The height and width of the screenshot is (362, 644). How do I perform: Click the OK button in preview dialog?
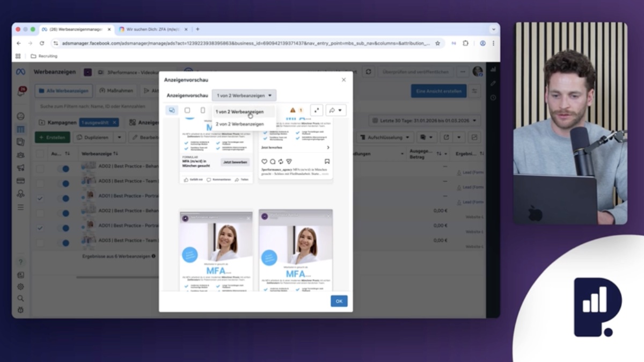coord(339,301)
